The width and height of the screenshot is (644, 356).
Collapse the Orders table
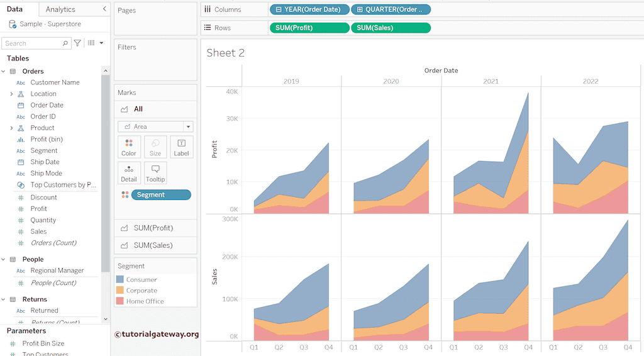click(4, 72)
